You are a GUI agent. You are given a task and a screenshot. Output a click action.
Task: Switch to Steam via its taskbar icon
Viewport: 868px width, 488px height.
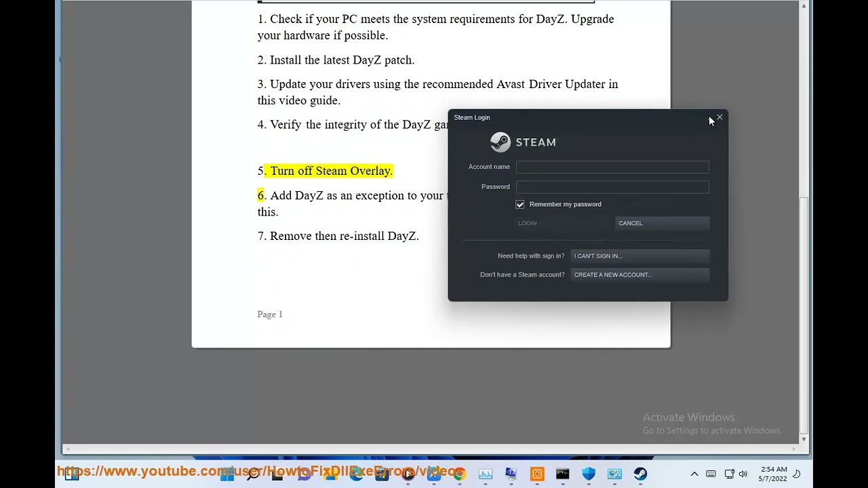[x=640, y=474]
